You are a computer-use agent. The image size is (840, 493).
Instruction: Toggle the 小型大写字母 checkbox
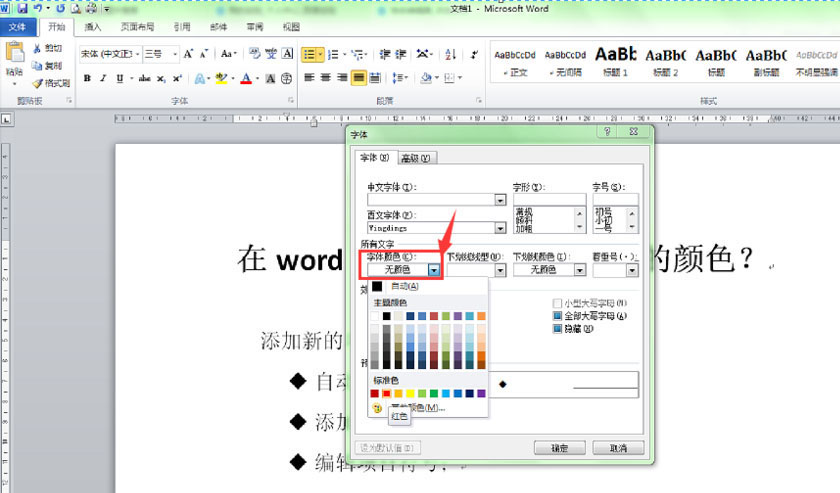558,302
